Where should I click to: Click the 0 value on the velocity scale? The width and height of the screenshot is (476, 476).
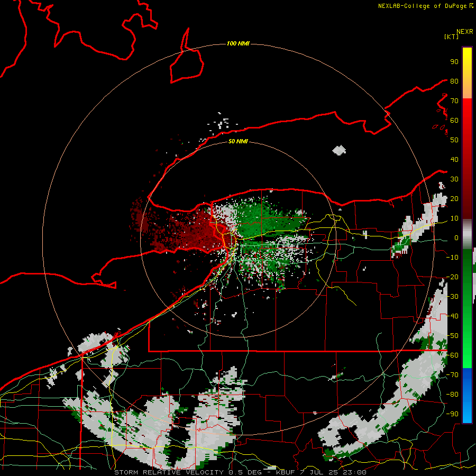(456, 237)
